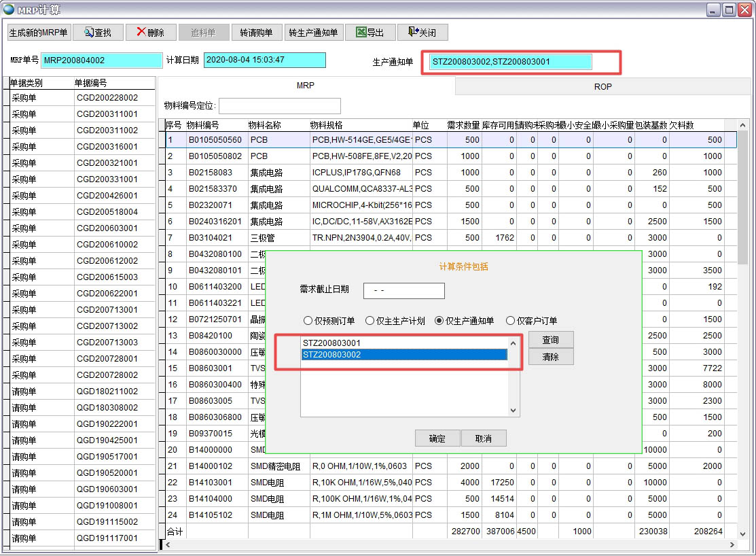Open the MRP tab

[x=306, y=86]
